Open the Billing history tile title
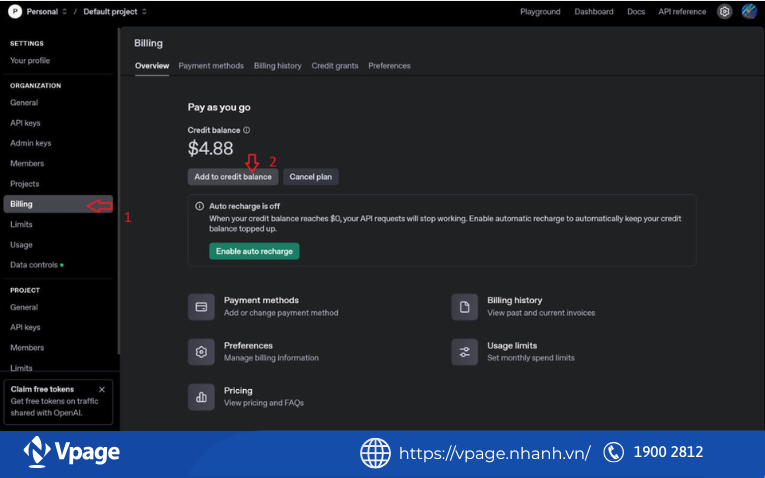 coord(514,300)
